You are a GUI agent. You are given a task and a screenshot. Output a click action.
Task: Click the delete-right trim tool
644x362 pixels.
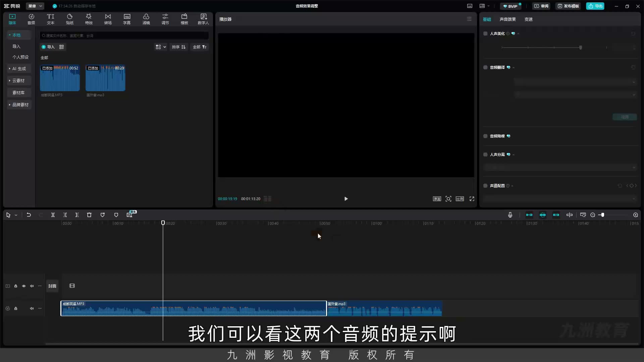[77, 215]
